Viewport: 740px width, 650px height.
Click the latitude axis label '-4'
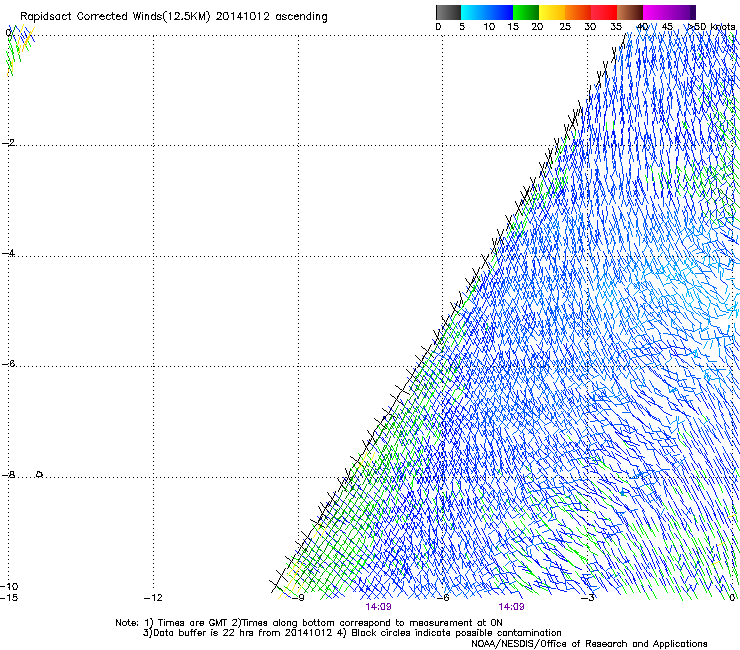point(8,253)
